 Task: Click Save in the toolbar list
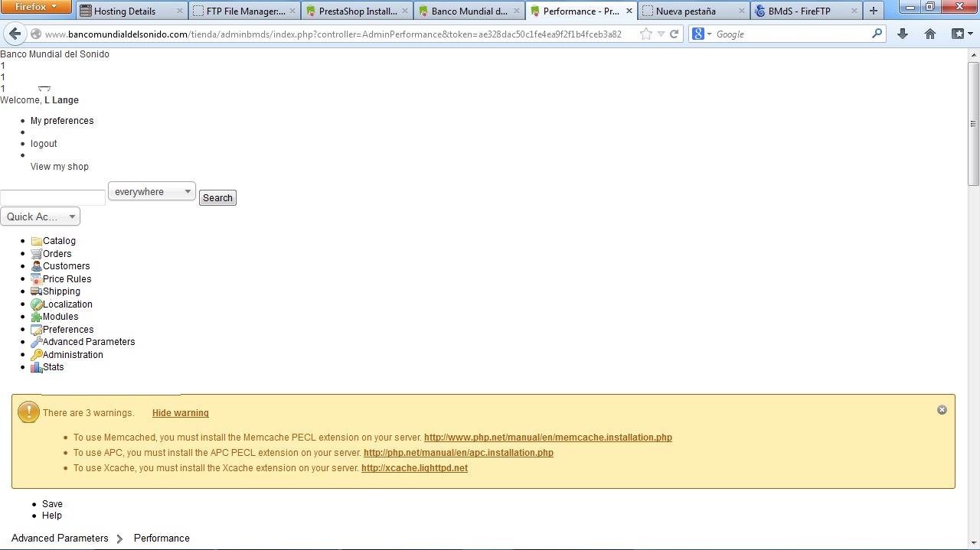[52, 504]
